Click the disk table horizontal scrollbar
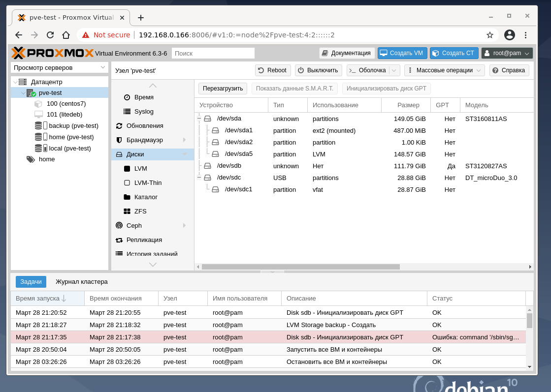The image size is (551, 392). tap(300, 267)
